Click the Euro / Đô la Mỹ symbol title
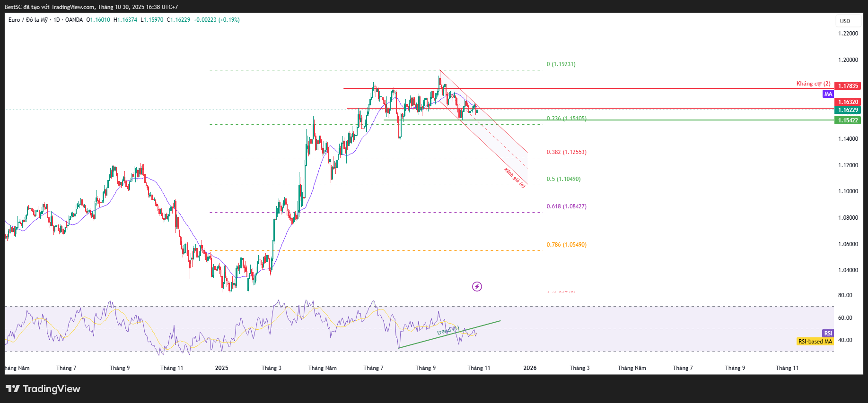This screenshot has height=403, width=868. (28, 20)
